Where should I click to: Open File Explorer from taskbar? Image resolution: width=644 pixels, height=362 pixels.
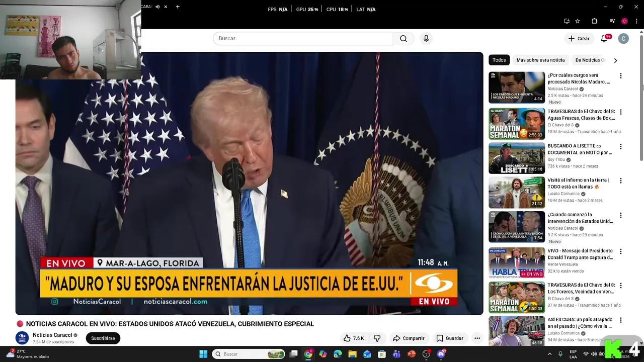[352, 354]
